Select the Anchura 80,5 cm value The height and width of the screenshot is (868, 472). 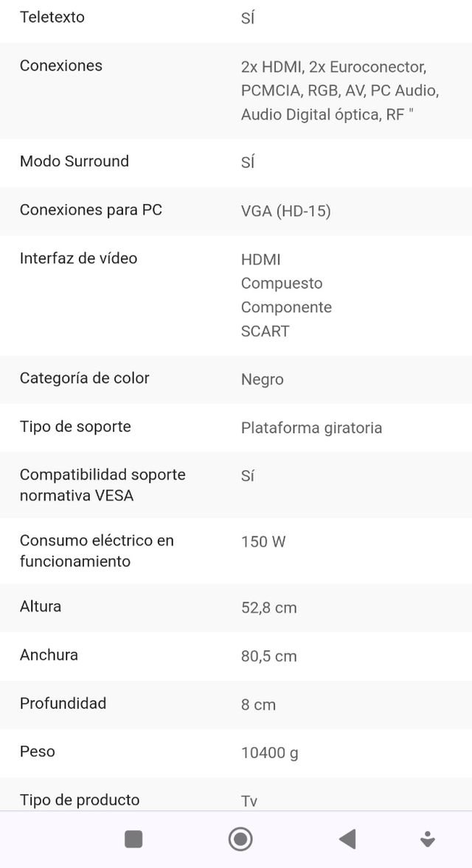tap(268, 656)
